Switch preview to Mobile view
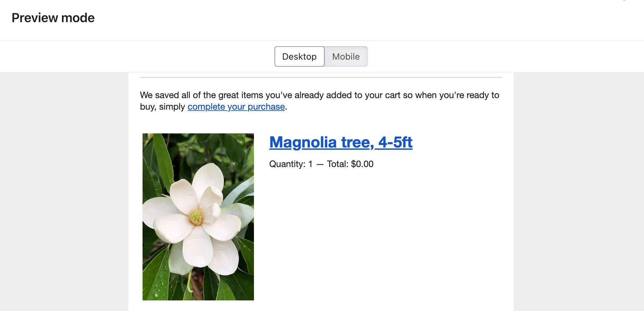The width and height of the screenshot is (644, 311). pos(346,56)
